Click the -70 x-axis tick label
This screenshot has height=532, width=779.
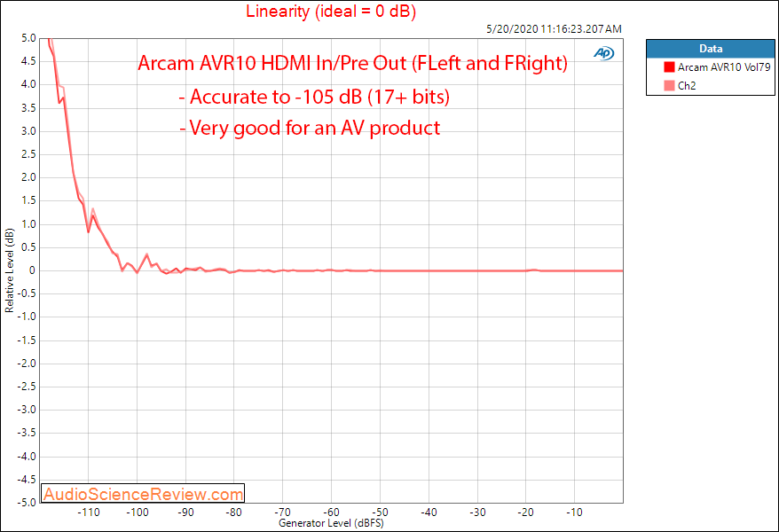coord(283,512)
